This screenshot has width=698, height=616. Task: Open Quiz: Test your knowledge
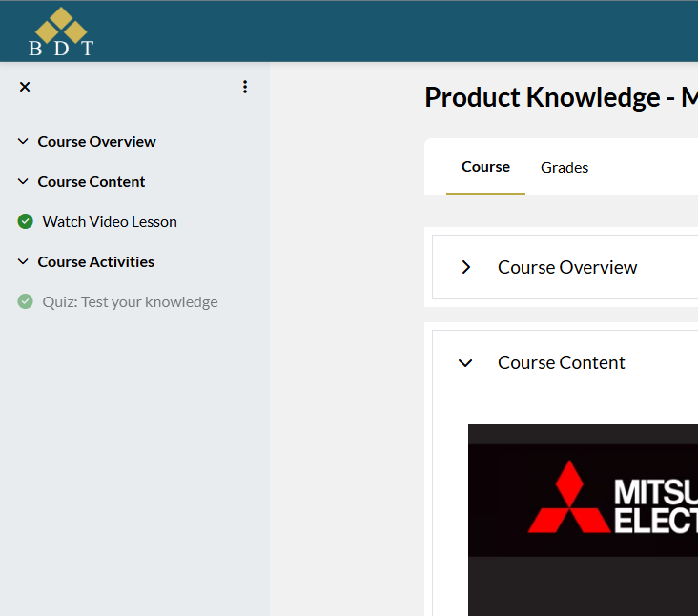point(130,301)
